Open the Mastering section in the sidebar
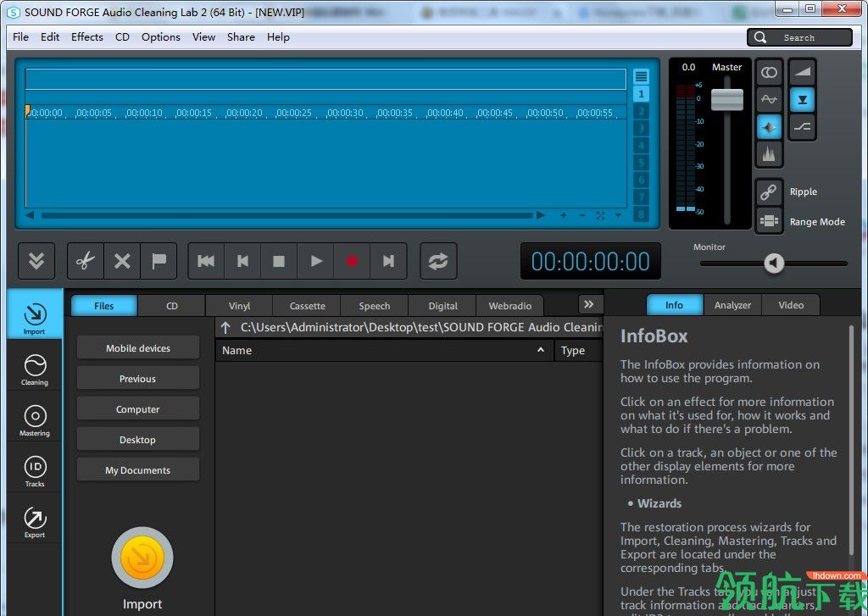 pos(34,420)
